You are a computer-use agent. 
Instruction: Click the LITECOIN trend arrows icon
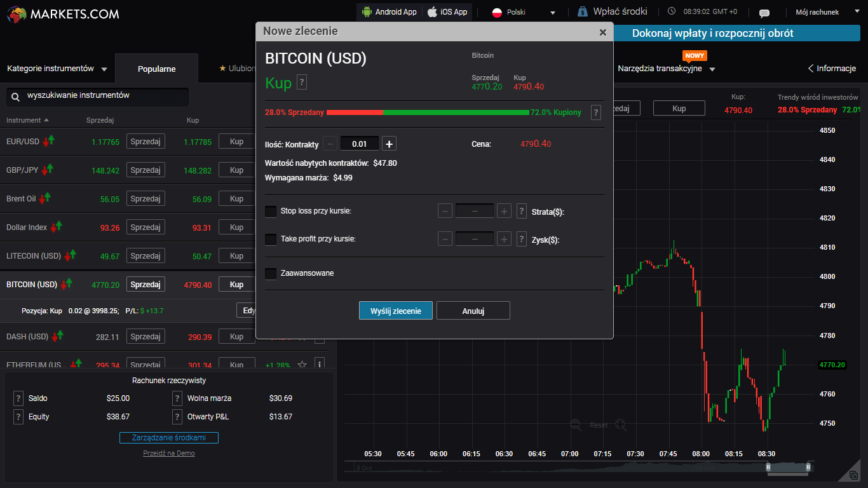70,255
